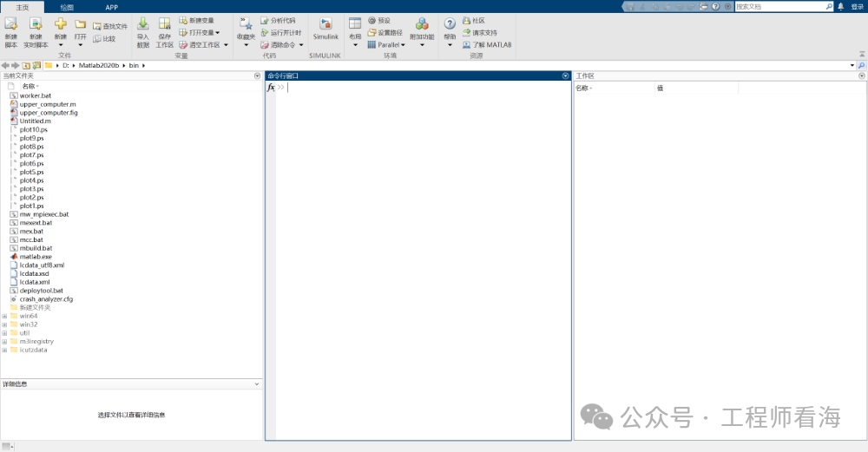The width and height of the screenshot is (868, 452).
Task: Open the 收藏夹 (Favorites) menu button
Action: coord(246,32)
